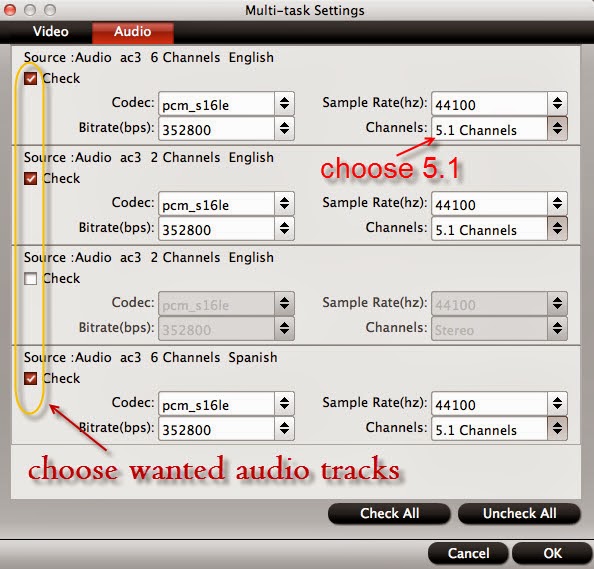Image resolution: width=594 pixels, height=569 pixels.
Task: Click Sample Rate arrows on Spanish track
Action: [557, 403]
